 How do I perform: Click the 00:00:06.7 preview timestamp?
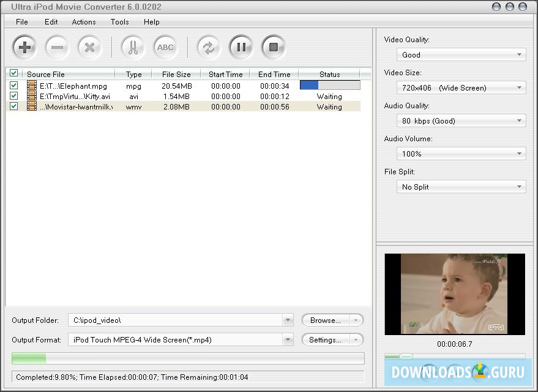pyautogui.click(x=455, y=344)
